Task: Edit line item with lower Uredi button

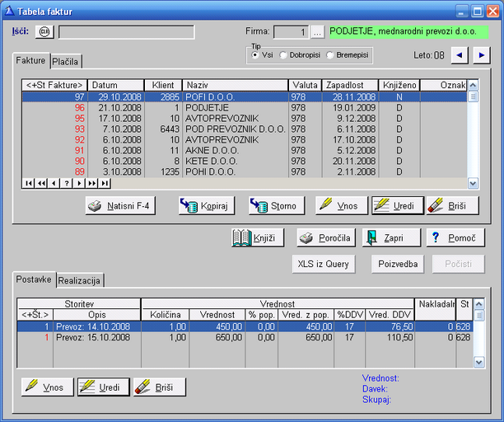Action: click(104, 387)
